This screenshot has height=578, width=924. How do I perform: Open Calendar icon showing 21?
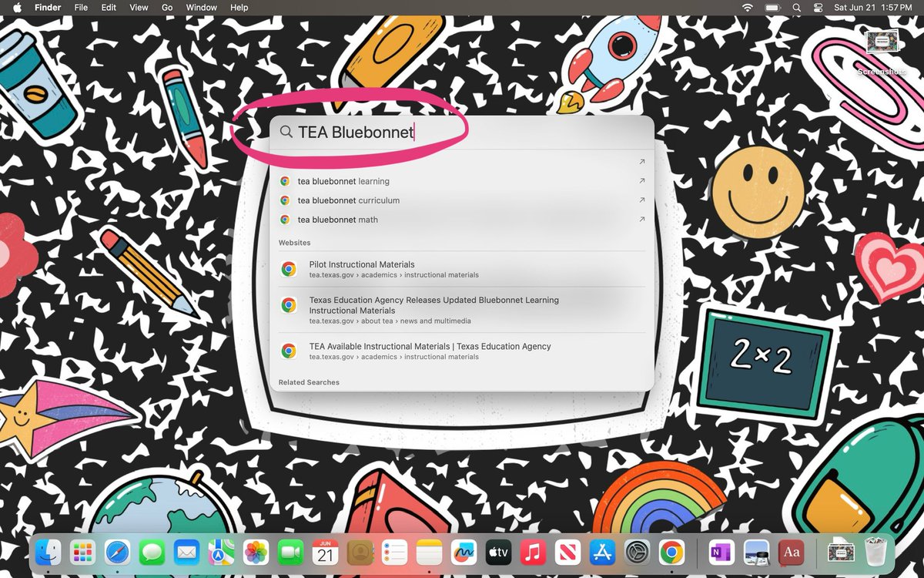point(325,552)
